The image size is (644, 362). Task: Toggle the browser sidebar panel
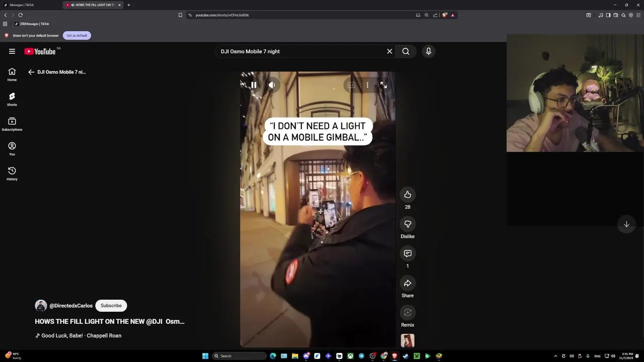coord(608,15)
